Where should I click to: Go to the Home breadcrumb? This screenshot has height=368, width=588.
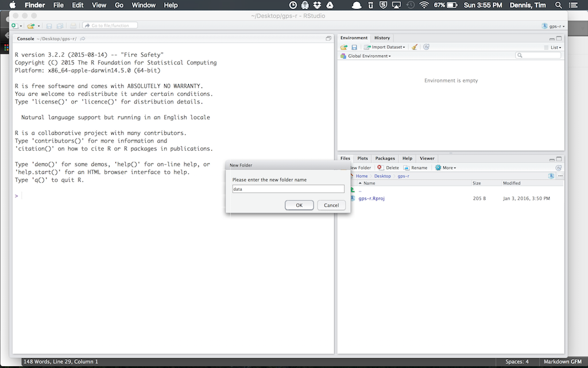click(x=362, y=176)
